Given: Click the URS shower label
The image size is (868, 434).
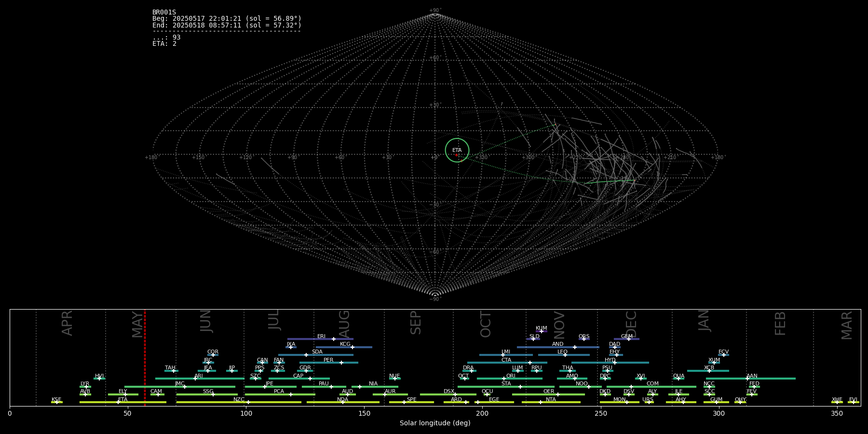Looking at the screenshot, I should tap(648, 400).
